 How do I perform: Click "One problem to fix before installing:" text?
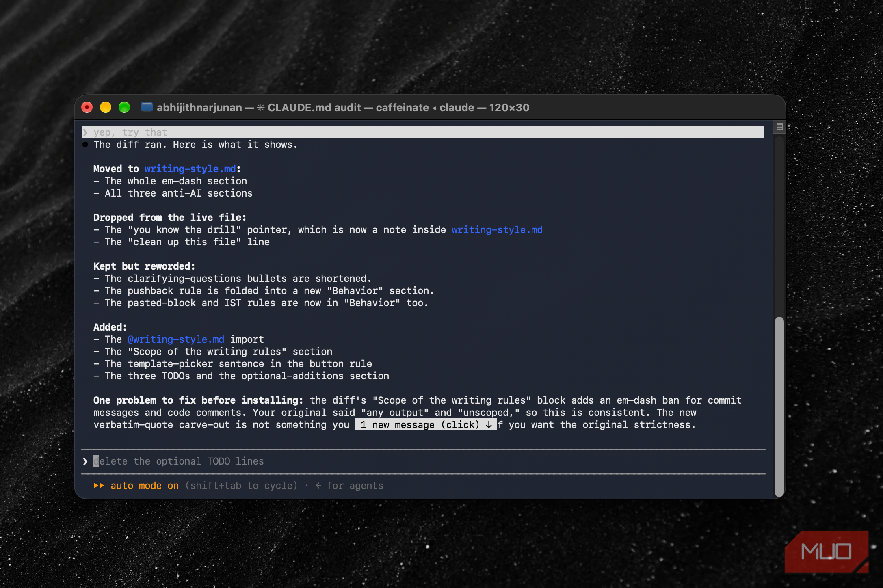point(198,400)
